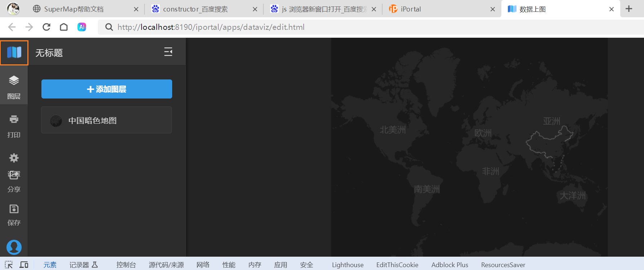Reload the page with refresh button
The height and width of the screenshot is (270, 644).
pos(46,27)
